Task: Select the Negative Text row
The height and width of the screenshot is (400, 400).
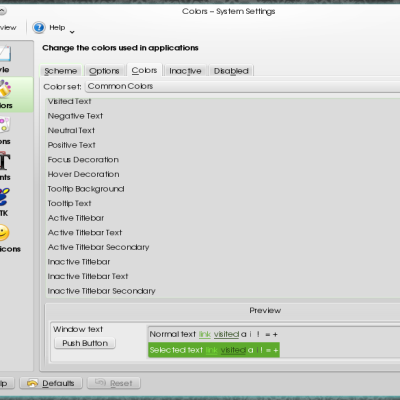Action: 223,116
